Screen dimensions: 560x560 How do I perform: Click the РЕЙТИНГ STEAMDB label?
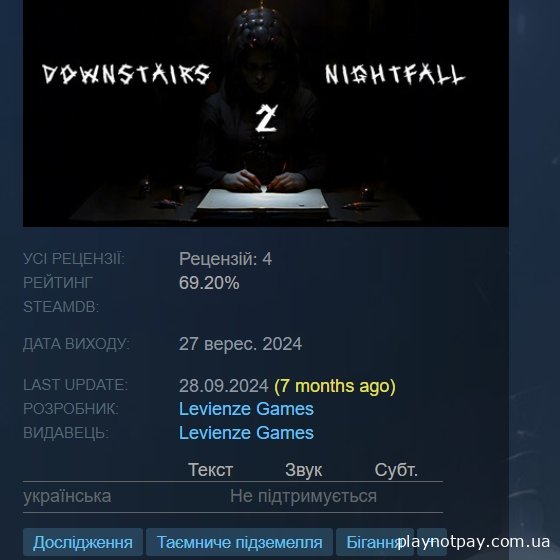tap(61, 295)
